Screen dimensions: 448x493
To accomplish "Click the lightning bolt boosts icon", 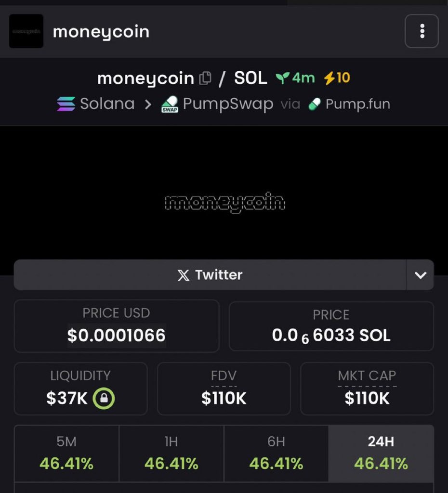I will click(x=329, y=78).
